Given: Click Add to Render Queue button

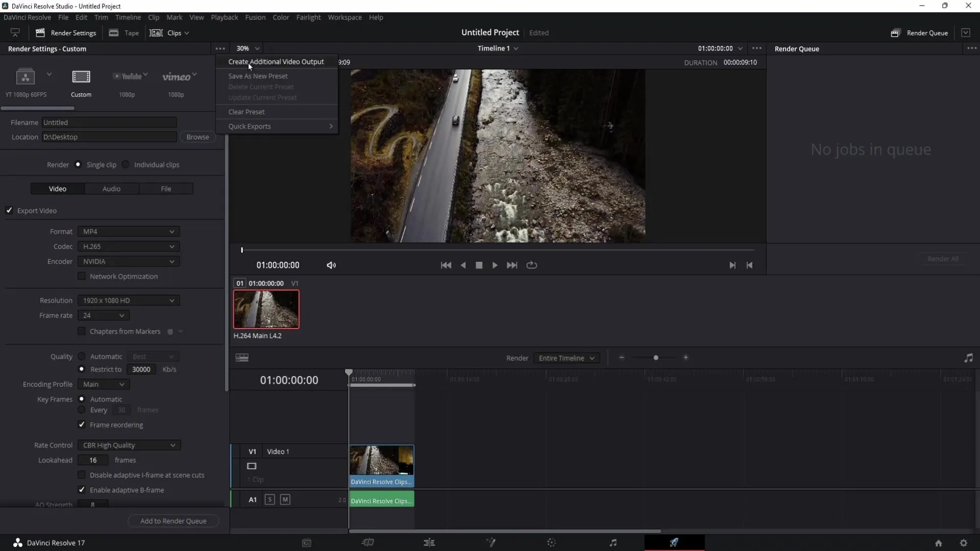Looking at the screenshot, I should (x=174, y=521).
